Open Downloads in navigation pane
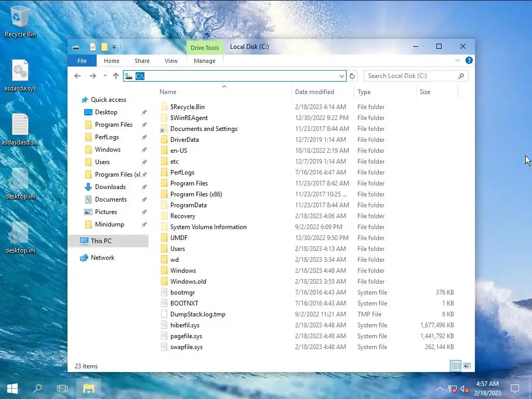The image size is (532, 399). 110,187
